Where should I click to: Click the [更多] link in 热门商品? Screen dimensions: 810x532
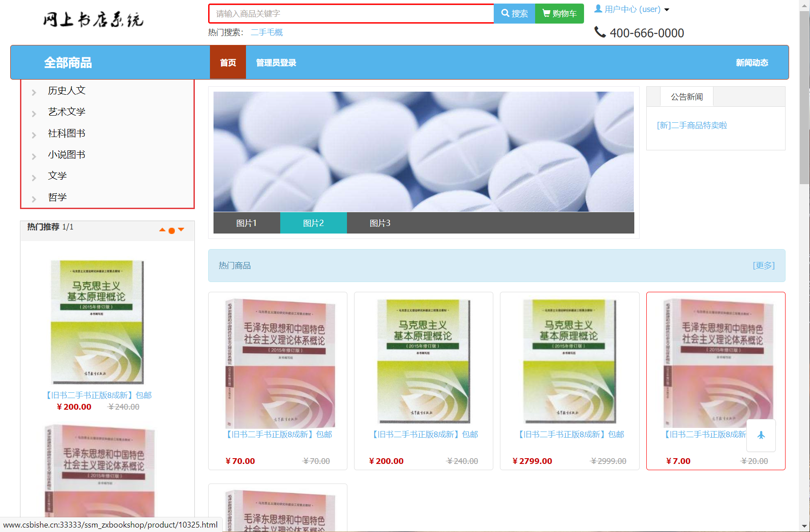[763, 265]
